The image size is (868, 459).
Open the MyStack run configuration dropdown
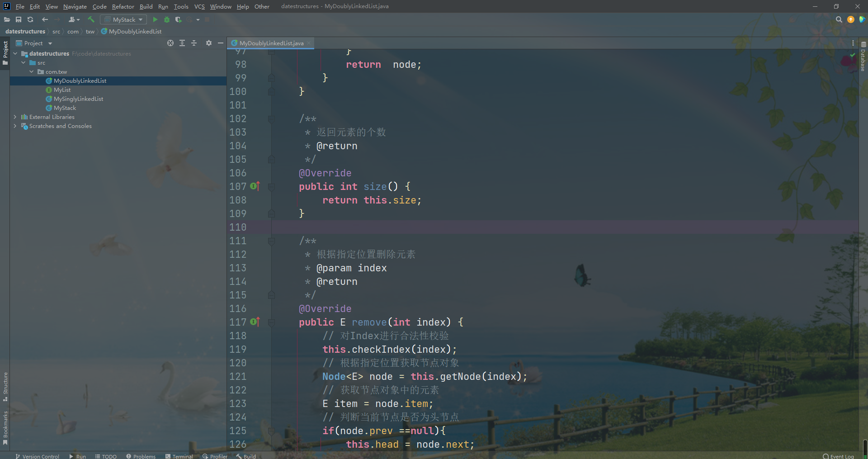123,19
